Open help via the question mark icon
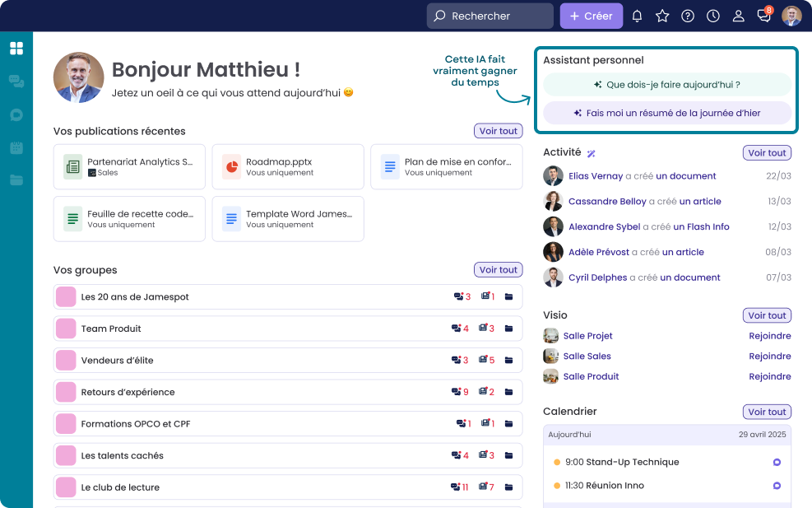This screenshot has height=508, width=812. coord(688,15)
